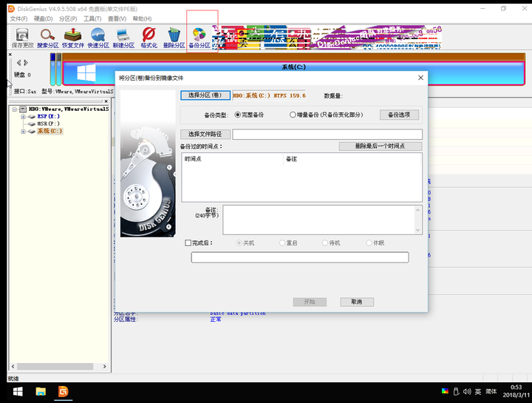Select the Recover Files (恢复文件) icon

(x=72, y=38)
